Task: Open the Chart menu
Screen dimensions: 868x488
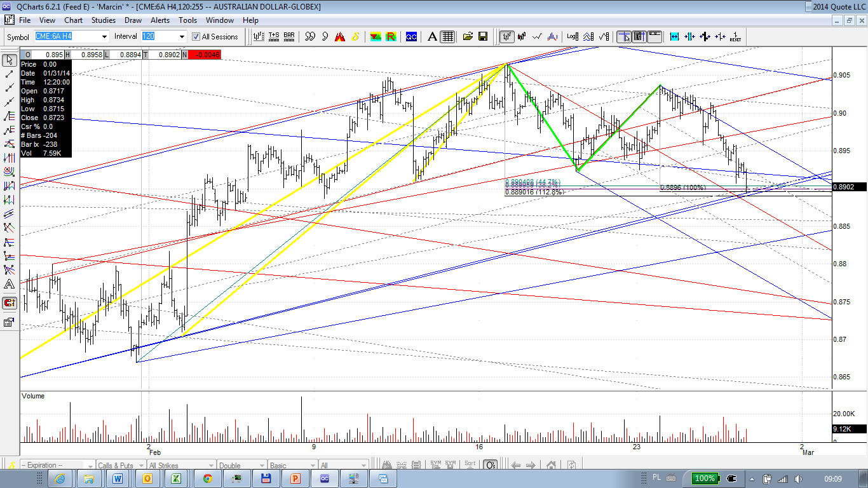Action: (73, 20)
